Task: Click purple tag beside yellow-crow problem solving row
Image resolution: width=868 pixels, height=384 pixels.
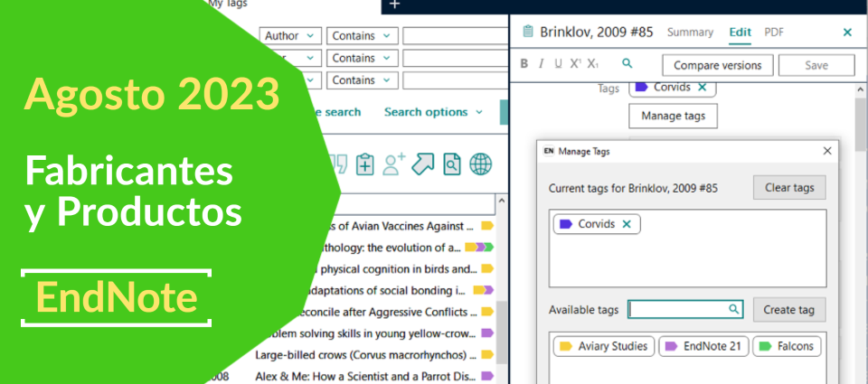Action: [x=487, y=333]
